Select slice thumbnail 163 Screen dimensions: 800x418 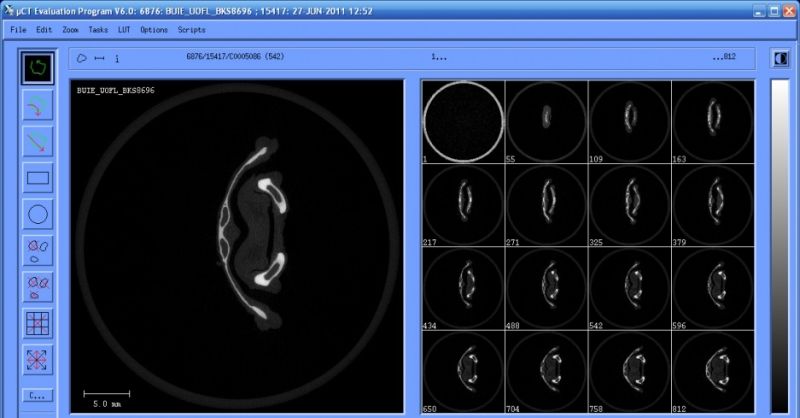click(713, 122)
